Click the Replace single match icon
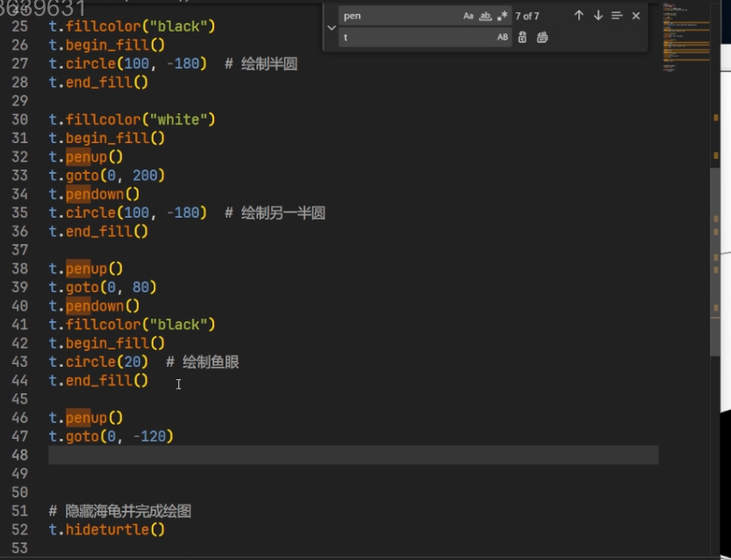Viewport: 731px width, 560px height. coord(523,38)
